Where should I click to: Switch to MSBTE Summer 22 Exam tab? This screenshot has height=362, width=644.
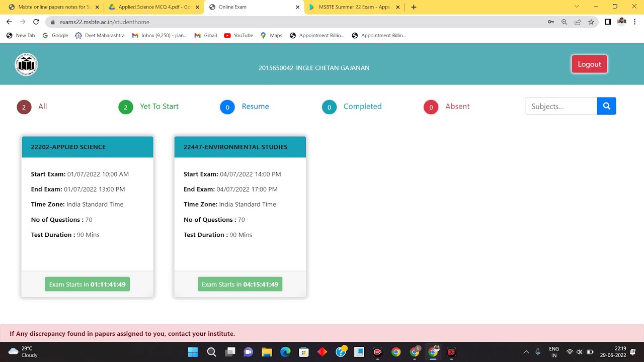point(355,7)
